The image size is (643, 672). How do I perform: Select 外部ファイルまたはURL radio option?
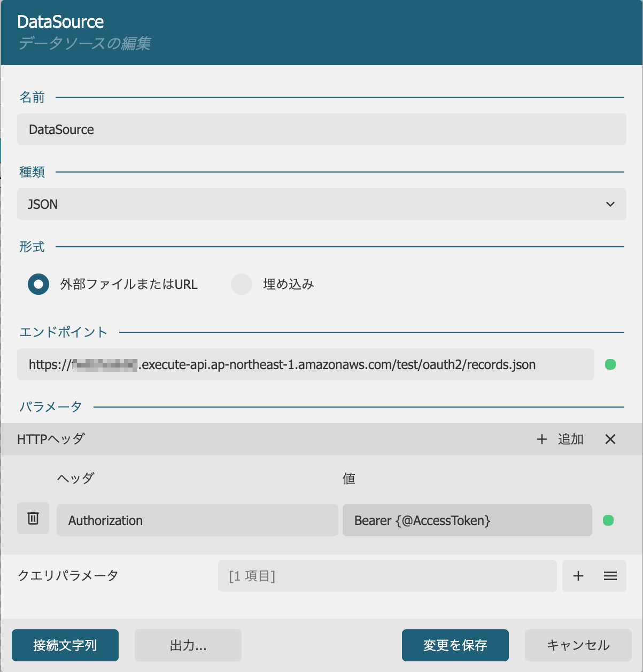pyautogui.click(x=38, y=284)
